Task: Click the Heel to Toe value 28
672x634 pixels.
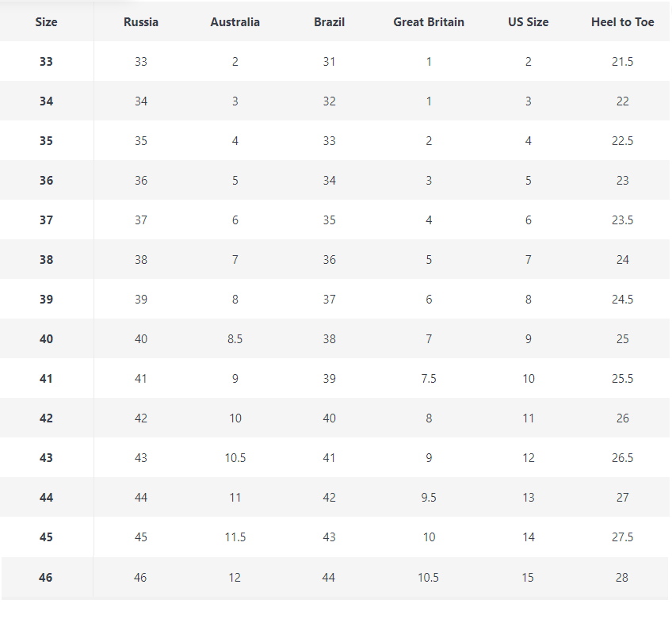Action: pyautogui.click(x=622, y=578)
